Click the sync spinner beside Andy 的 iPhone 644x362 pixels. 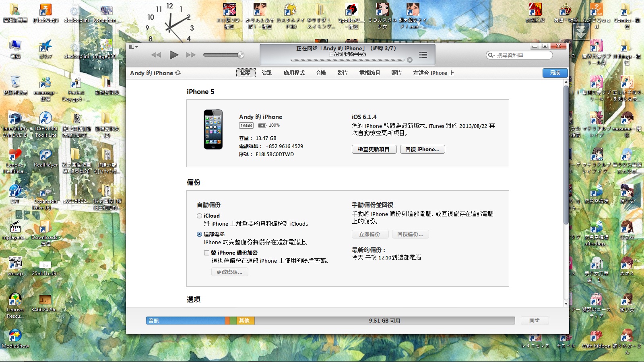tap(178, 73)
